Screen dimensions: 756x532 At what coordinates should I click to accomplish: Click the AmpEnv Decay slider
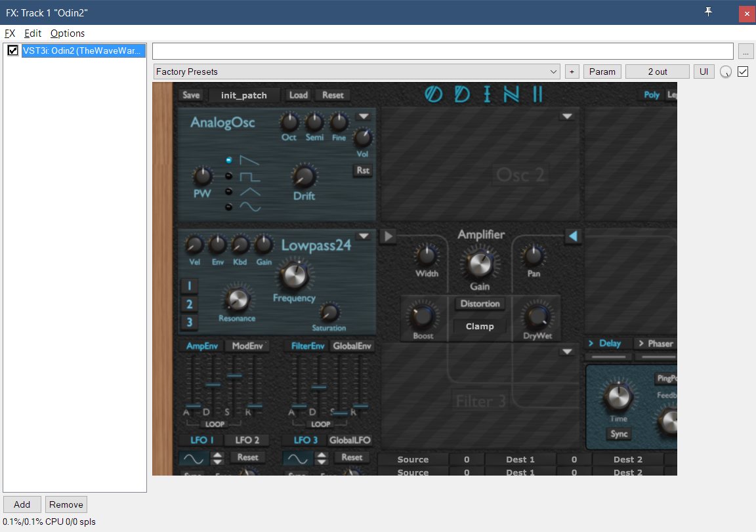coord(213,384)
